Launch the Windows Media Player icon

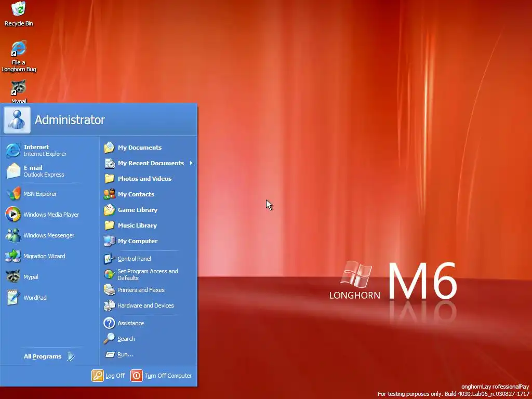[x=13, y=215]
